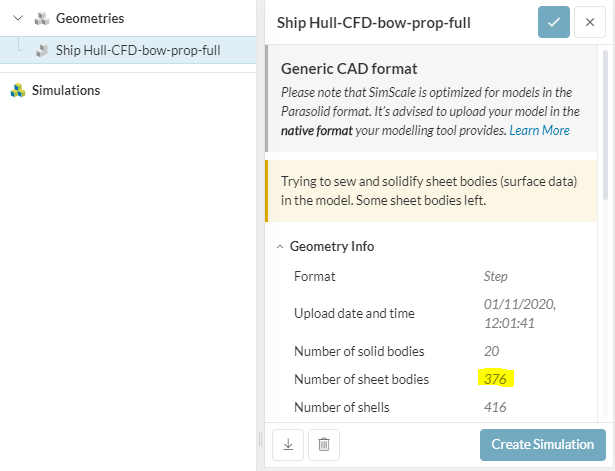This screenshot has width=615, height=471.
Task: Confirm geometry with the checkmark button
Action: click(x=553, y=22)
